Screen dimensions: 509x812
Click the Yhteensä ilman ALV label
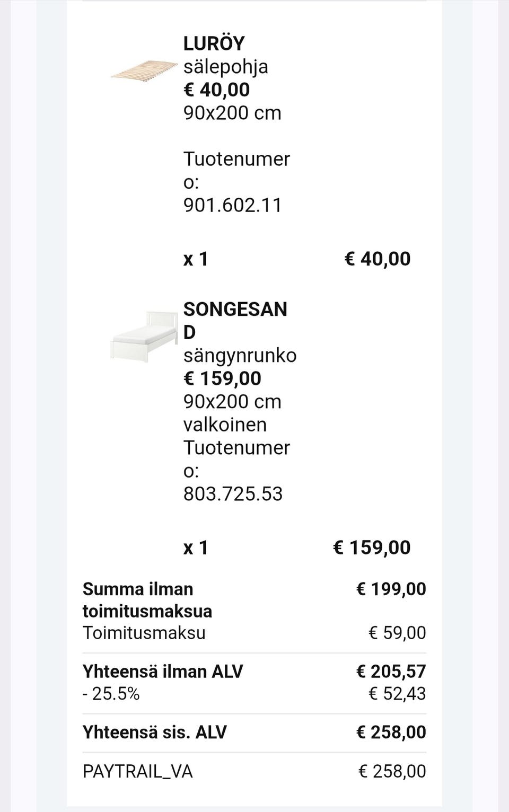click(x=162, y=672)
